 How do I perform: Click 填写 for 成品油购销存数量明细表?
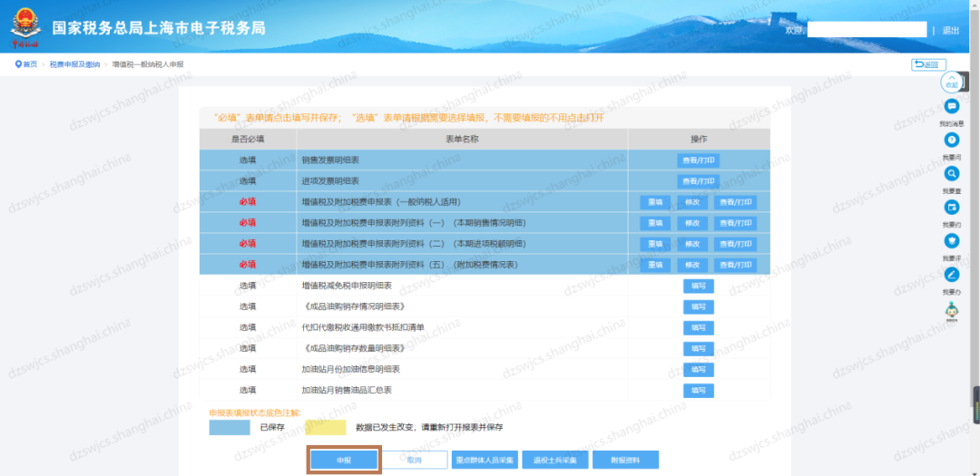(x=698, y=348)
